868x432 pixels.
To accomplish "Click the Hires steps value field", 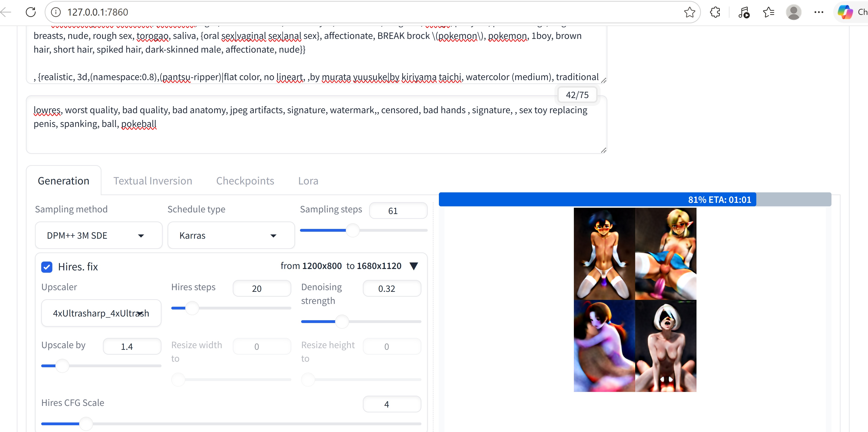I will (x=262, y=289).
